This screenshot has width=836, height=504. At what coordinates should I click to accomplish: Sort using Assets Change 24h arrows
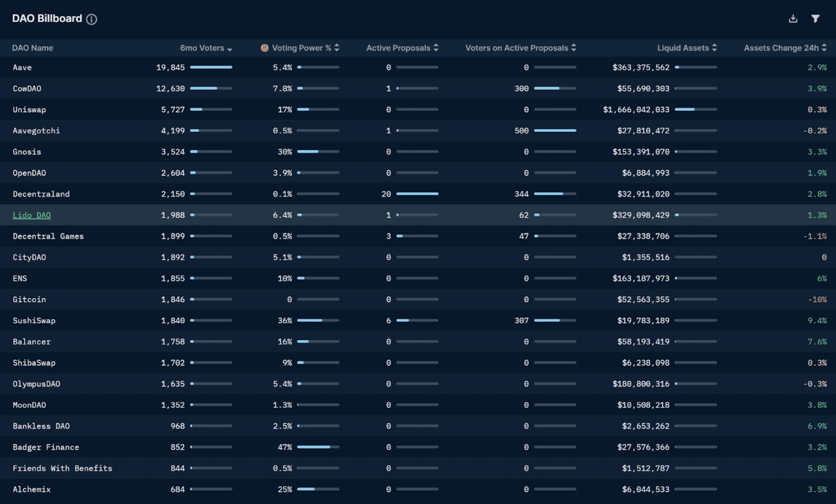tap(824, 48)
